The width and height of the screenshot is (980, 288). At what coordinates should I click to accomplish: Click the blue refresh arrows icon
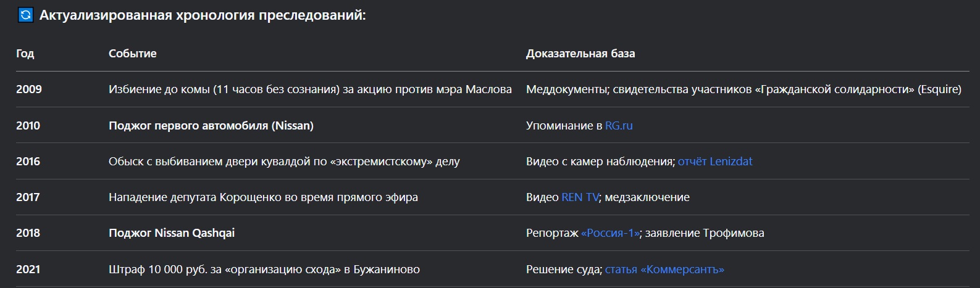pyautogui.click(x=25, y=15)
